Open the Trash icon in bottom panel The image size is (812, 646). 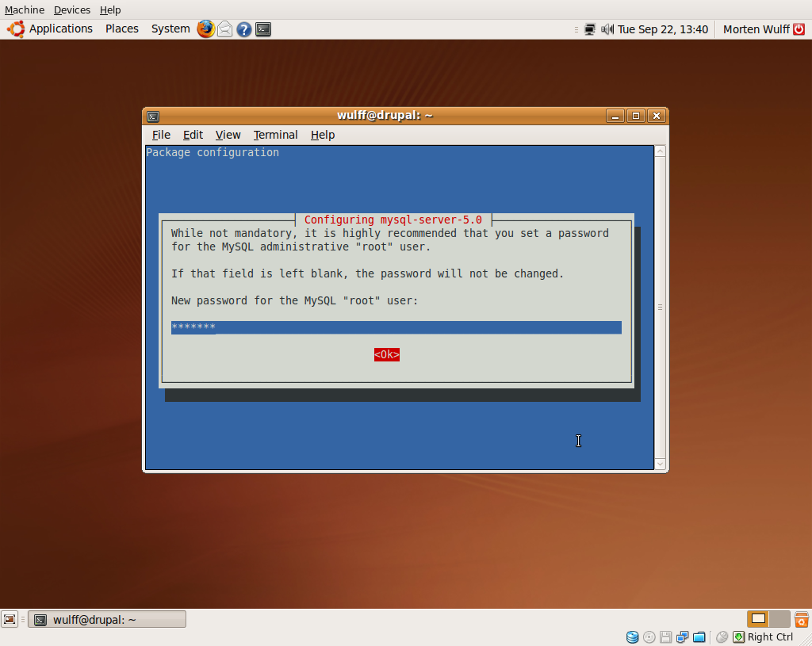click(802, 619)
